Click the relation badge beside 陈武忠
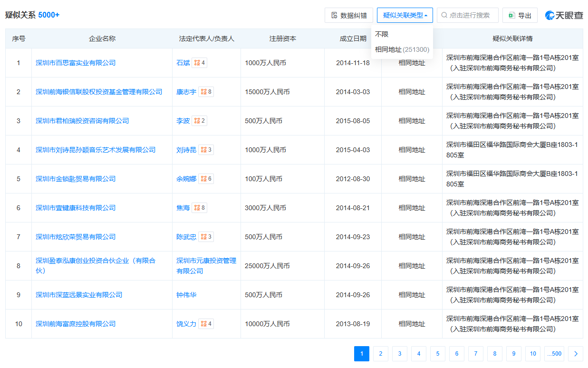Screen dimensions: 588x368 pos(206,237)
